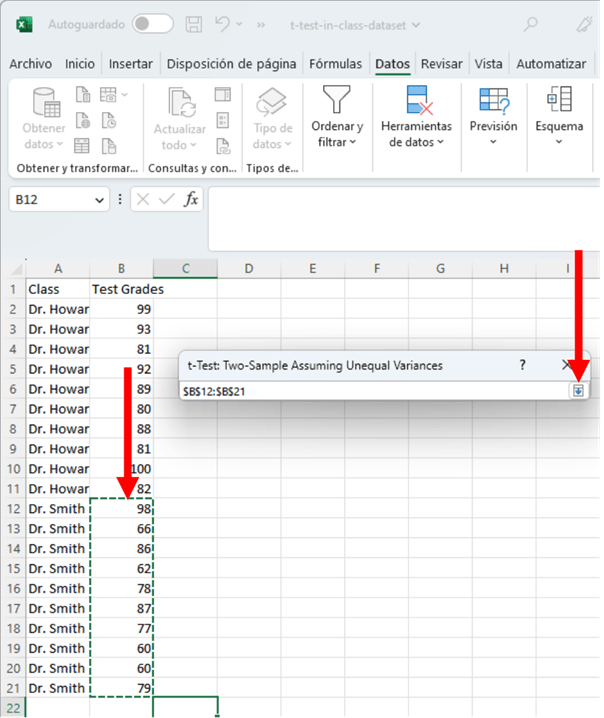This screenshot has height=718, width=604.
Task: Open the Esquema outline menu
Action: [558, 118]
